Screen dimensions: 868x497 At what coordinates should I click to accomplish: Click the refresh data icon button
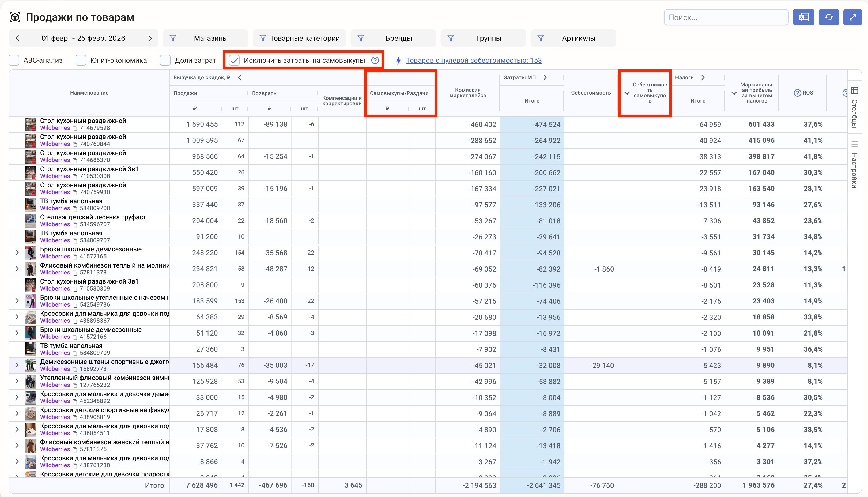829,17
